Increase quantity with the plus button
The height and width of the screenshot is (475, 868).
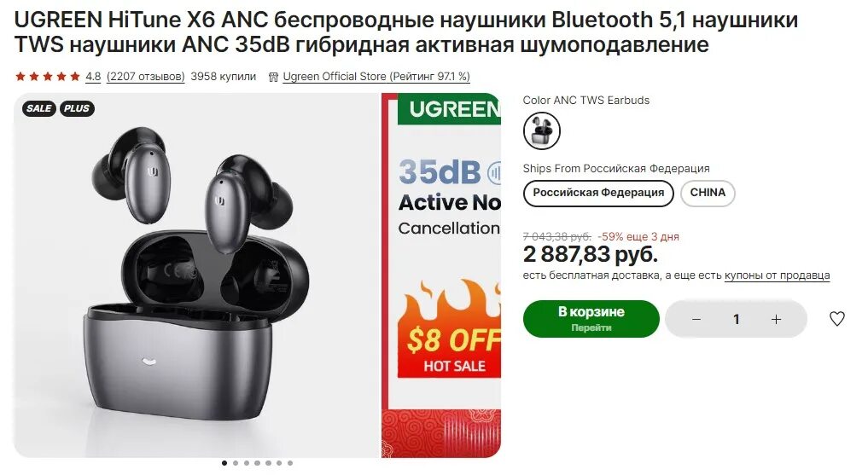776,319
